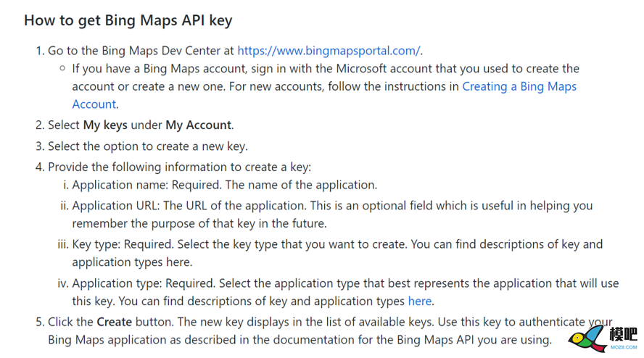This screenshot has height=358, width=644.
Task: Click the bold Create word in step 5
Action: coord(114,322)
